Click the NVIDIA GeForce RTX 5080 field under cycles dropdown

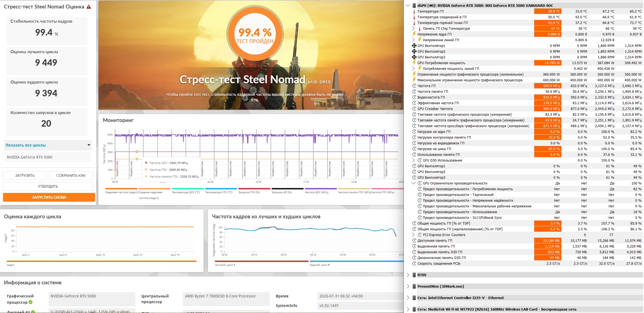[48, 157]
